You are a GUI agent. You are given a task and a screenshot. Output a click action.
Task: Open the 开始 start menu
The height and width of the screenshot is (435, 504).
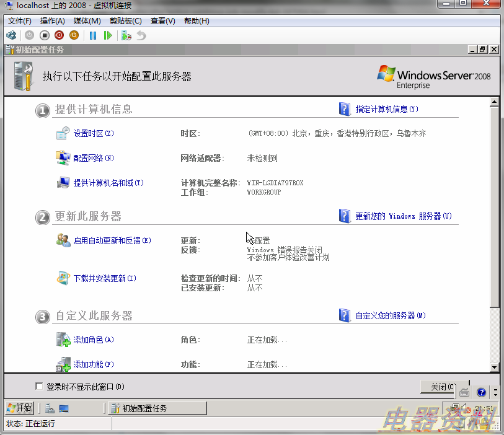click(19, 408)
